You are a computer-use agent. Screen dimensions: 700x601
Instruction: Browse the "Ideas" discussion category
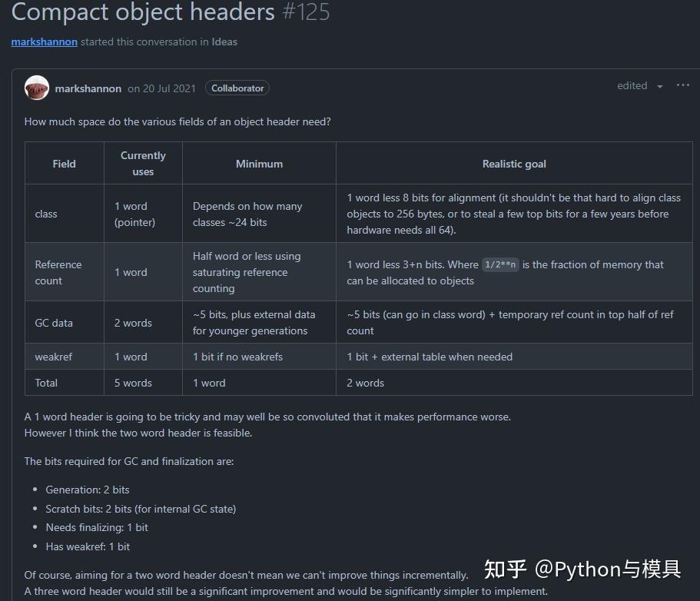[224, 42]
